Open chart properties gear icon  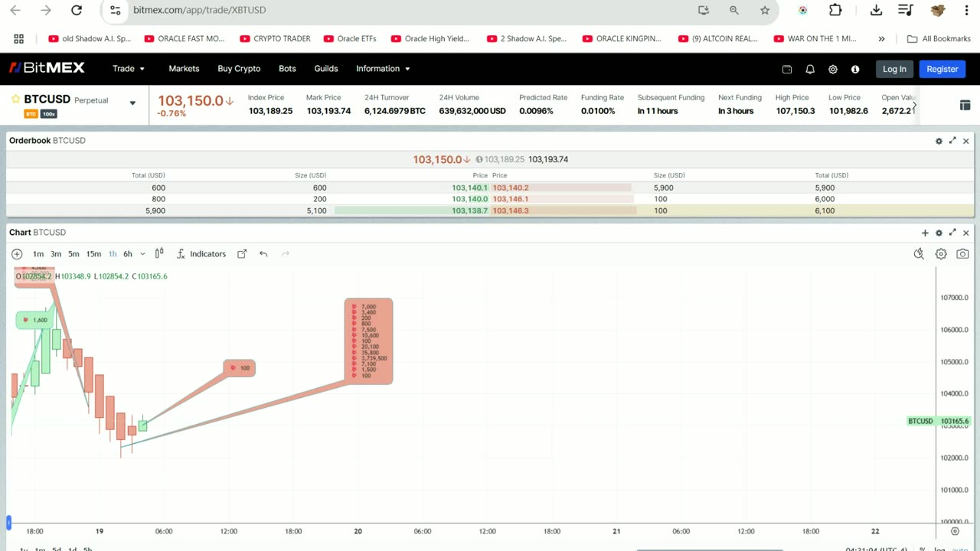tap(941, 254)
